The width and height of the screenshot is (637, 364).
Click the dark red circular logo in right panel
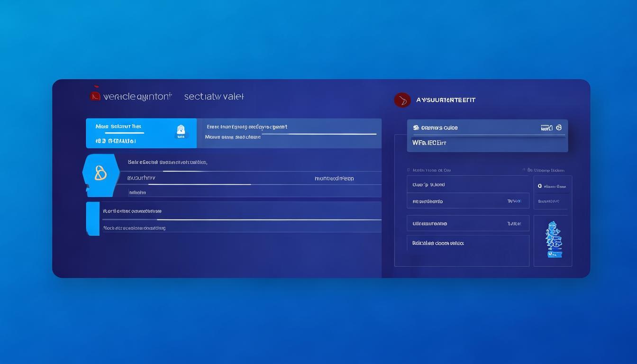402,100
